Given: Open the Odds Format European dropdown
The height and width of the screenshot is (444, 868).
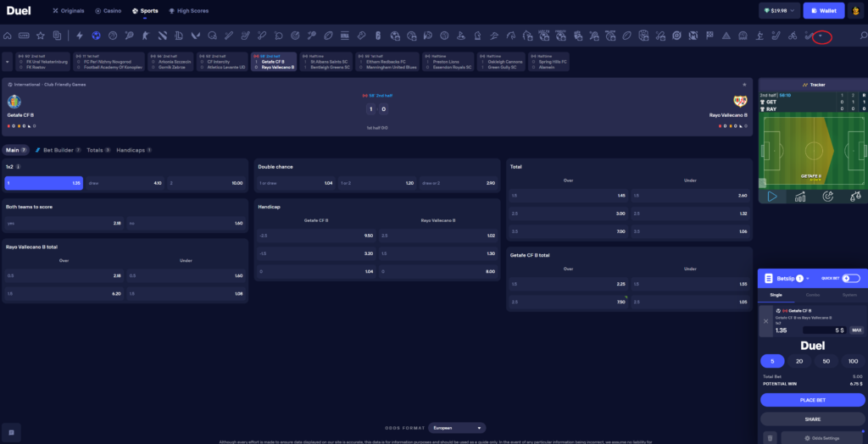Looking at the screenshot, I should click(x=457, y=428).
